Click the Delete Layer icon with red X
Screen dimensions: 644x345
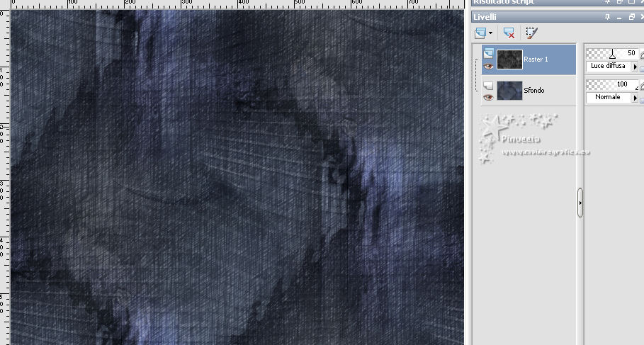(509, 33)
